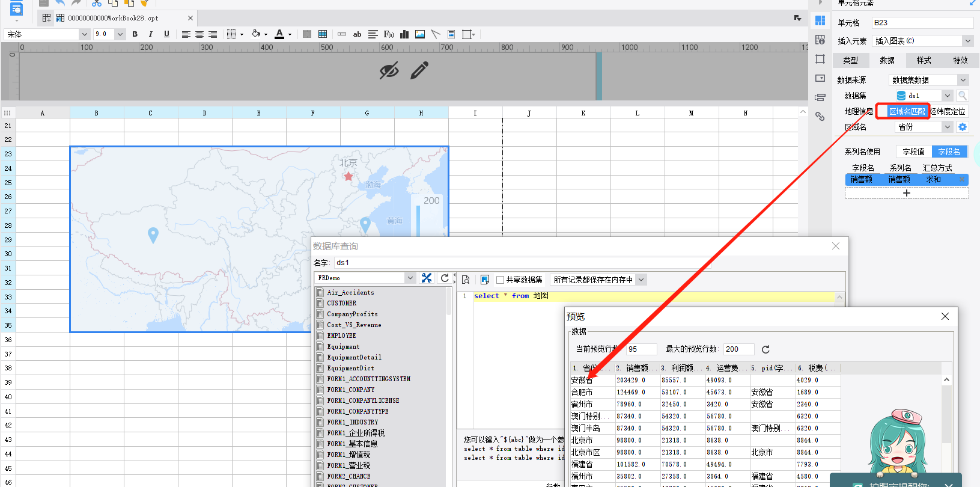Select CompanyProfits table in list

click(x=352, y=314)
